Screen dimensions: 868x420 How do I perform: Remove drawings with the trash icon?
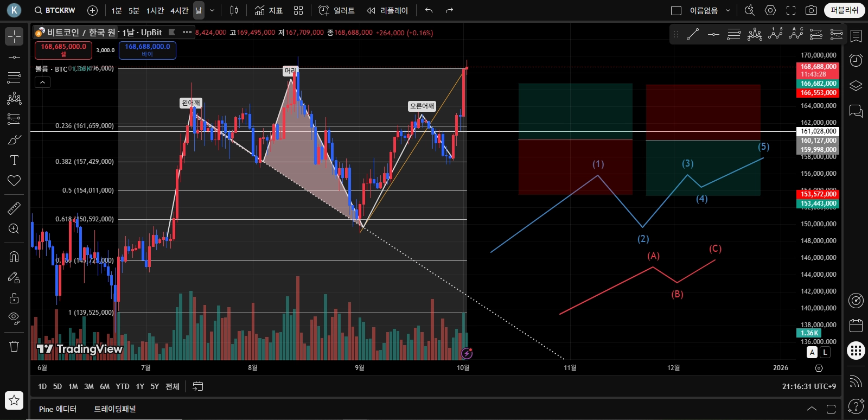14,346
